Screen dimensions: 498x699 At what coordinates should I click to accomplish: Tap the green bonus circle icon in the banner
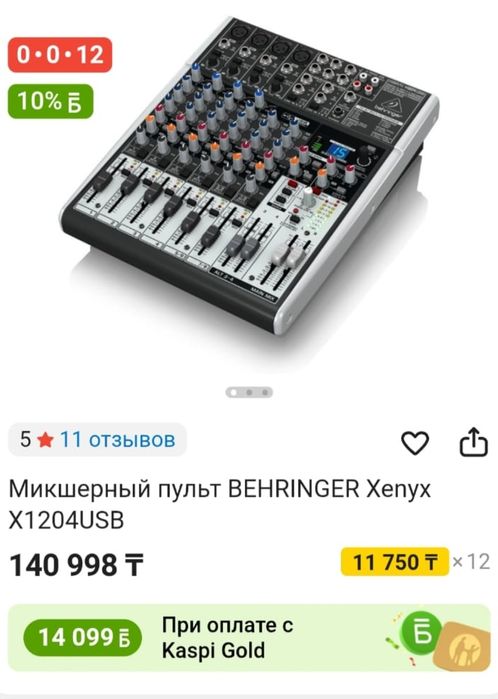coord(421,633)
